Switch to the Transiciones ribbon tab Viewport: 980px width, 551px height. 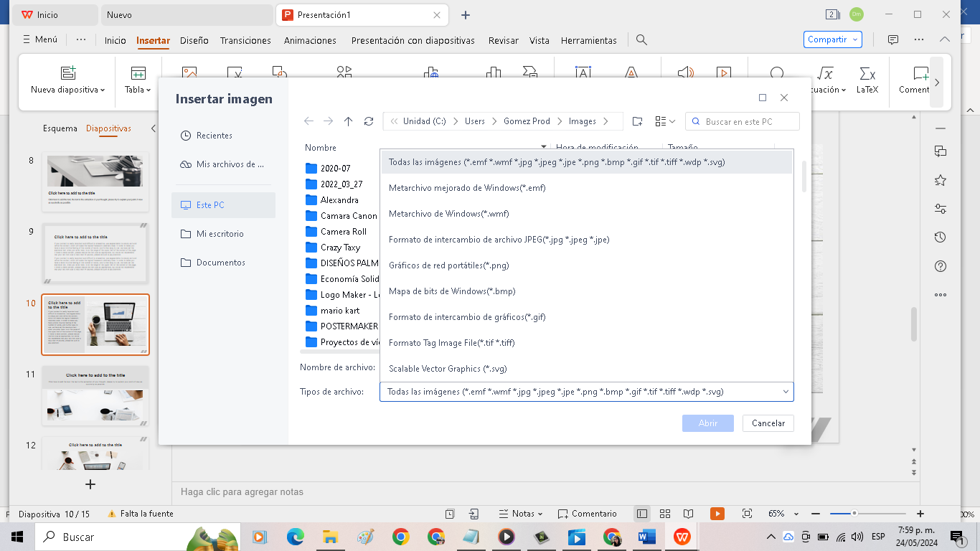click(245, 40)
